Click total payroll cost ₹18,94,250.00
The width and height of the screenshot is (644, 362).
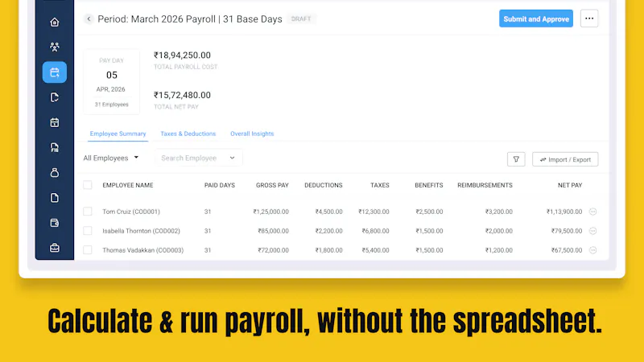pos(183,56)
